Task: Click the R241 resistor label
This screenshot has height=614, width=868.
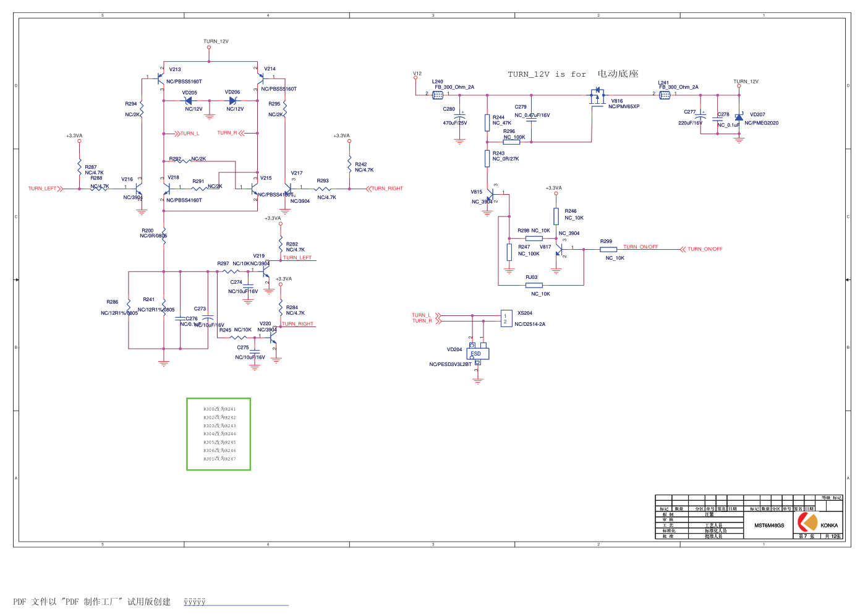Action: coord(149,299)
